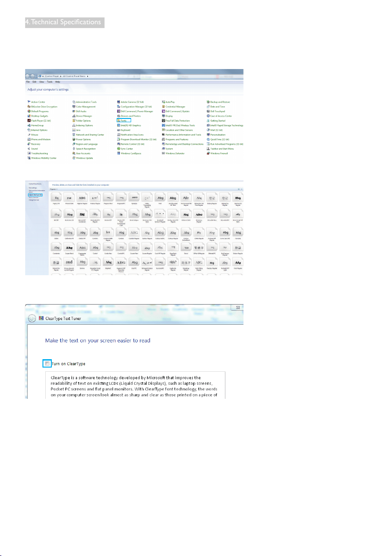
Task: Open Indexing Options
Action: pyautogui.click(x=83, y=125)
